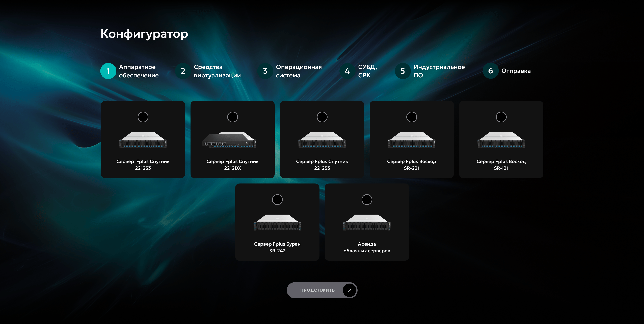Click the step 3 number circle
This screenshot has width=644, height=324.
point(265,71)
